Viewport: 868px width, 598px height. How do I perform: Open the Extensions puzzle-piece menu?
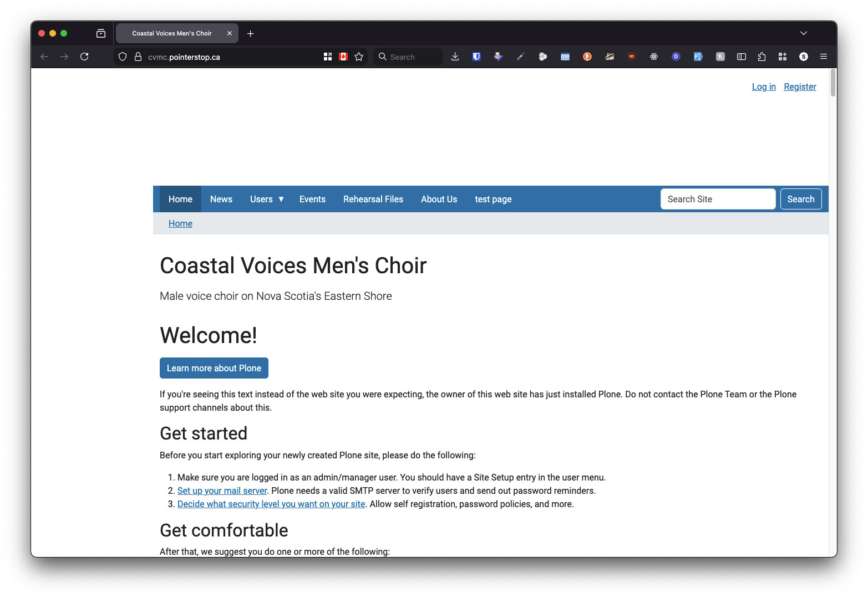point(762,57)
